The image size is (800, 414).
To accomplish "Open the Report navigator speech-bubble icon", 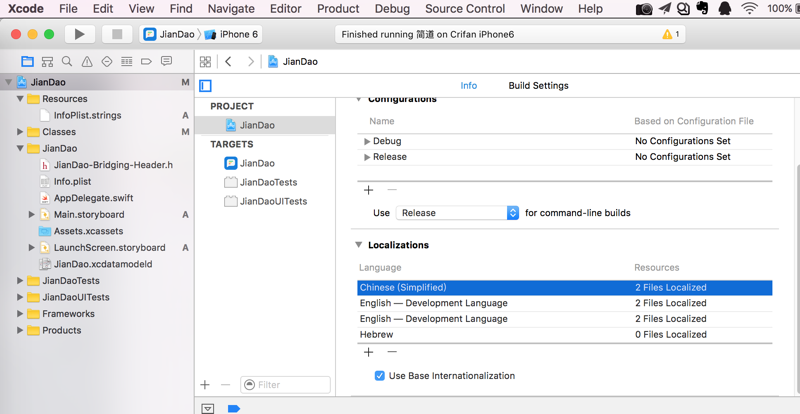I will click(167, 62).
